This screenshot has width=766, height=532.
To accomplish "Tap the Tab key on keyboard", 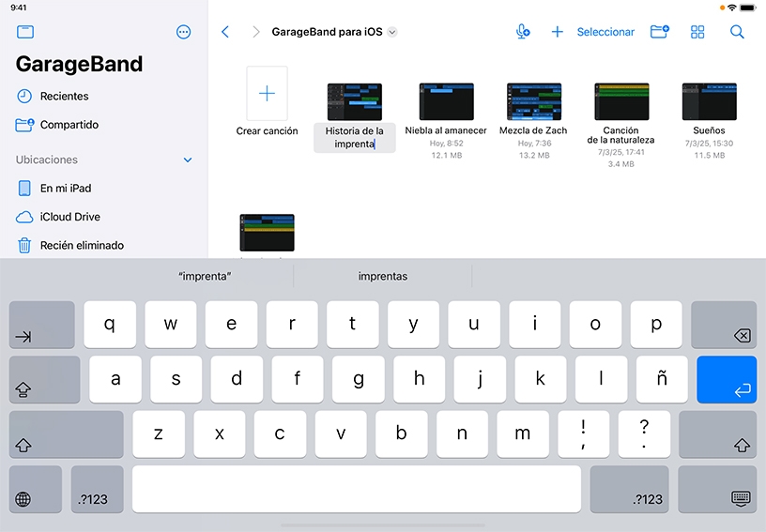I will 41,325.
